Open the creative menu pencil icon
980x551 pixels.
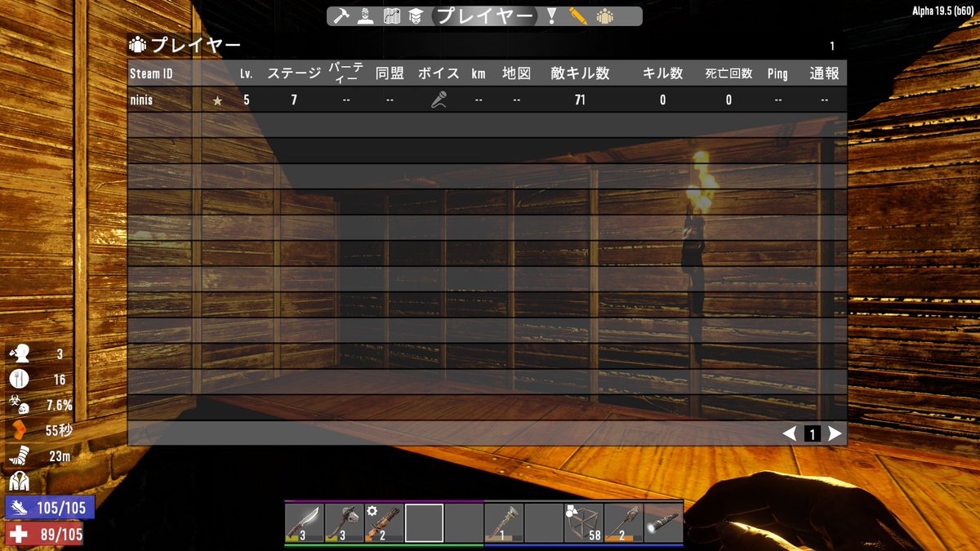(578, 16)
